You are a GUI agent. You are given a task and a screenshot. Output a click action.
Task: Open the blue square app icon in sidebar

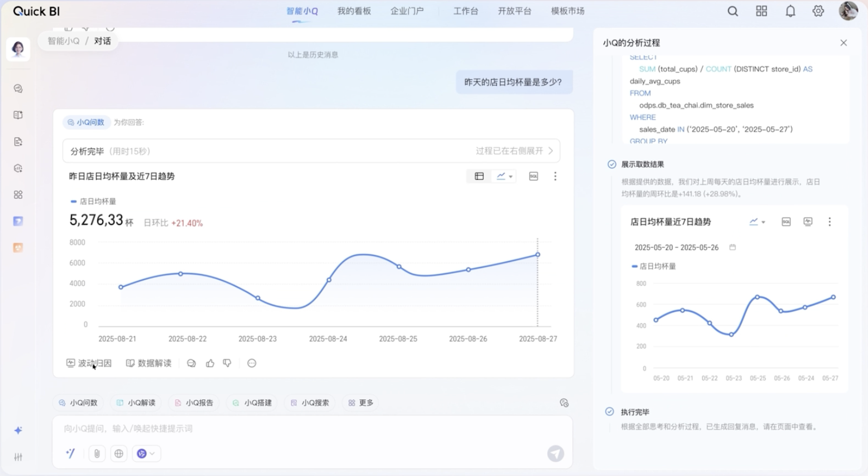point(18,221)
